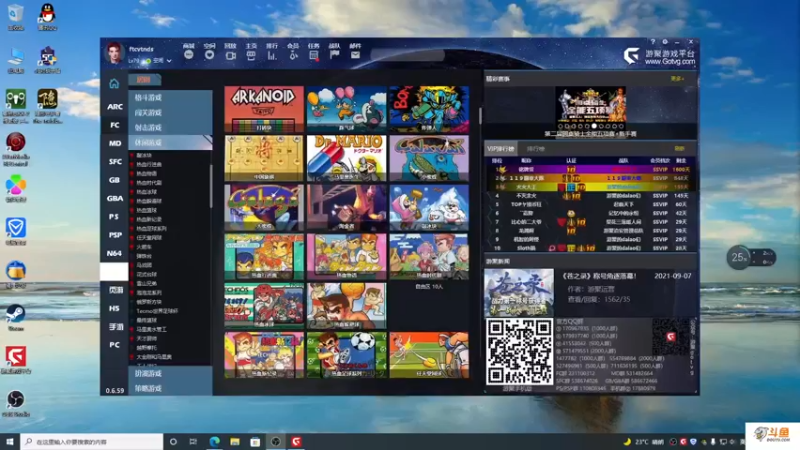Select the N64 platform tab
The width and height of the screenshot is (800, 450).
coord(115,253)
